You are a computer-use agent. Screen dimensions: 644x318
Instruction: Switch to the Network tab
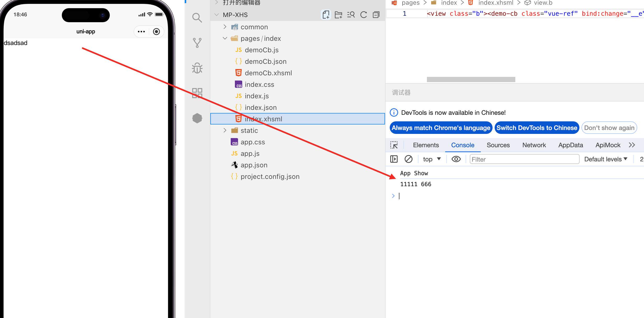(x=534, y=145)
